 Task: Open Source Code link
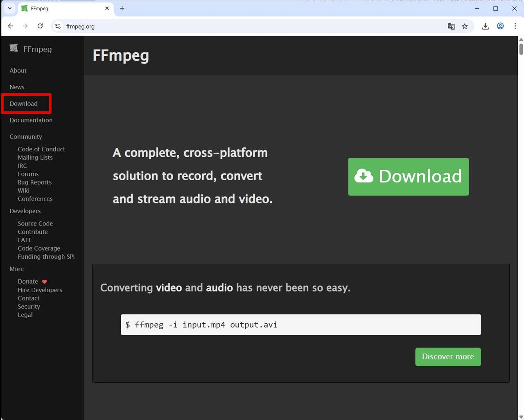click(35, 224)
